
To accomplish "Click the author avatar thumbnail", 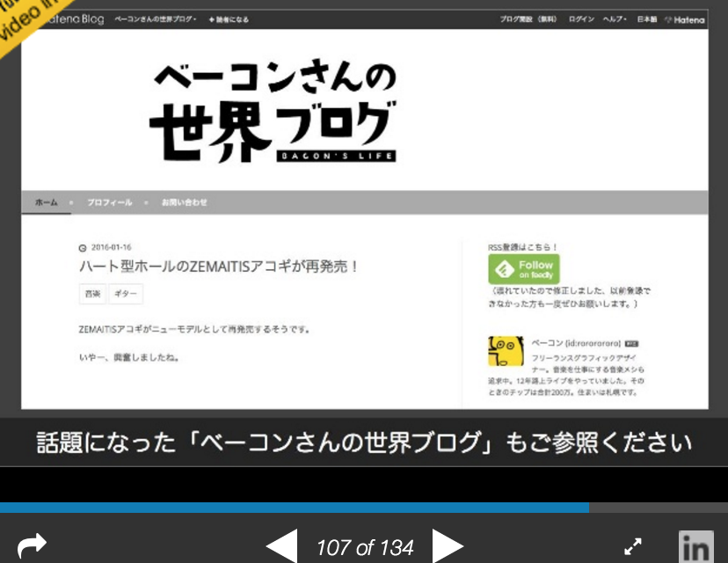I will [506, 351].
